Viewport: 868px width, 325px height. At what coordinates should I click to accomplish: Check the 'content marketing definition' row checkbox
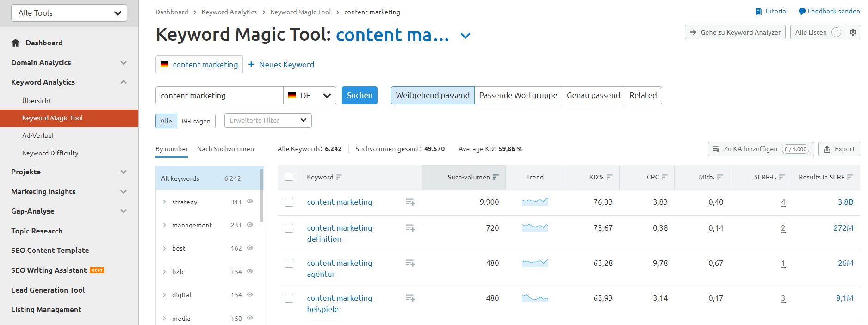coord(289,228)
